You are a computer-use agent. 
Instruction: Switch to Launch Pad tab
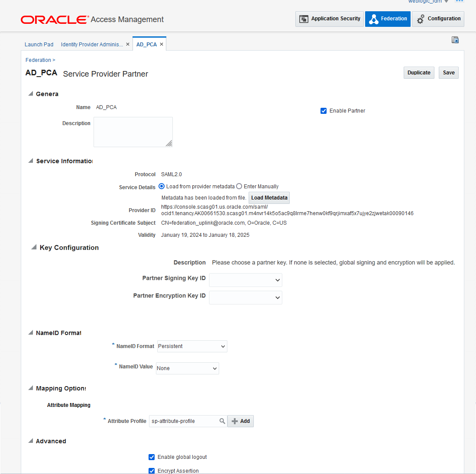(39, 45)
